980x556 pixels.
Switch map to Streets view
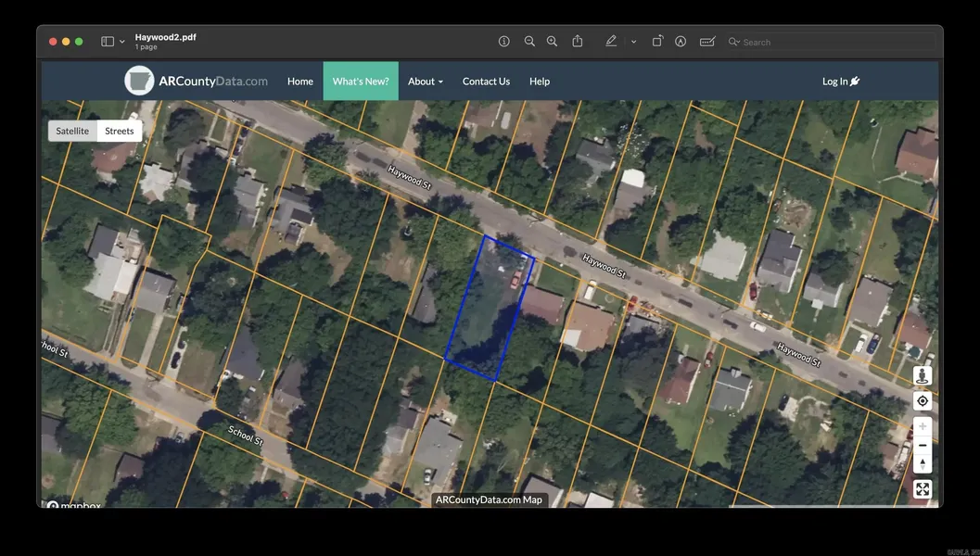pyautogui.click(x=120, y=131)
